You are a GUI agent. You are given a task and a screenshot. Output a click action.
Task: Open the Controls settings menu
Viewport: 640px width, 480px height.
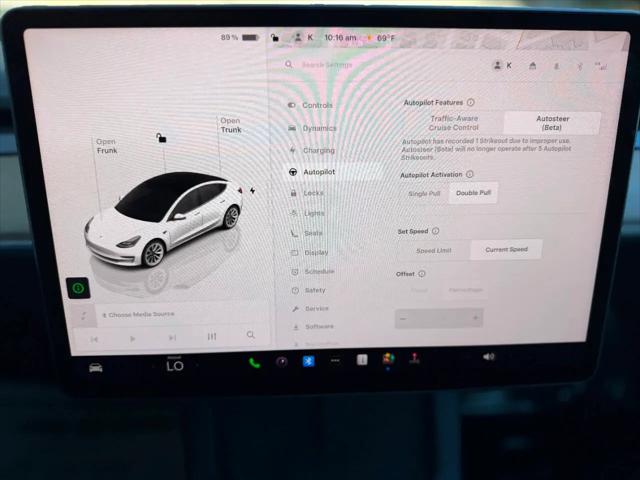310,105
